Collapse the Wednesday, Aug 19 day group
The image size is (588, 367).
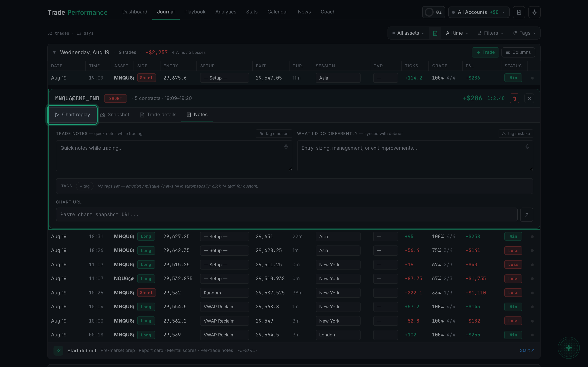pyautogui.click(x=55, y=52)
